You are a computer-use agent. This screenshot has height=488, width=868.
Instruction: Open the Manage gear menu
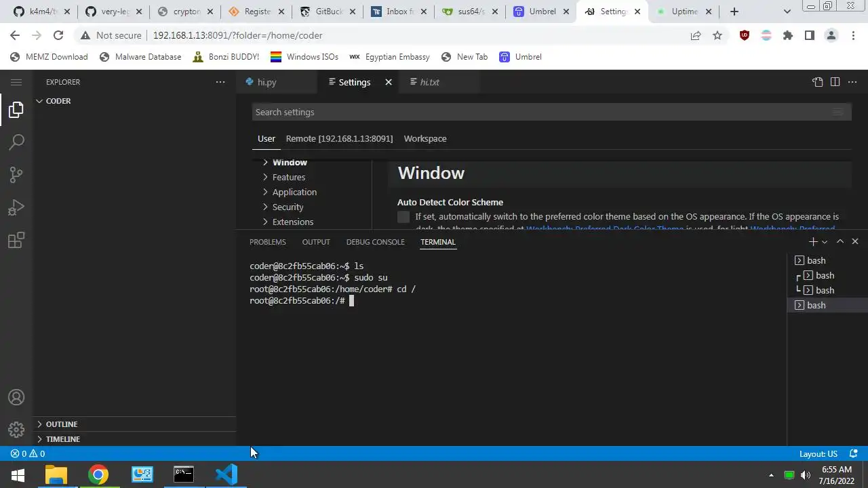[16, 430]
